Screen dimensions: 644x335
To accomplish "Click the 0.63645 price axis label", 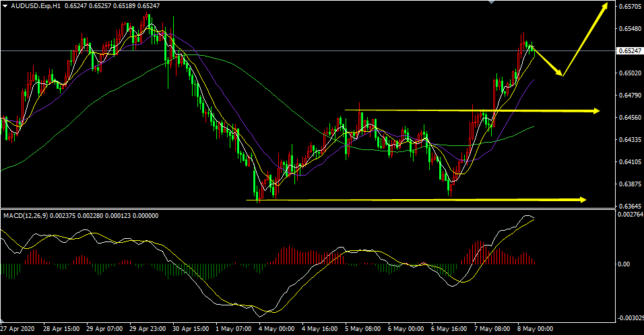I will coord(631,206).
